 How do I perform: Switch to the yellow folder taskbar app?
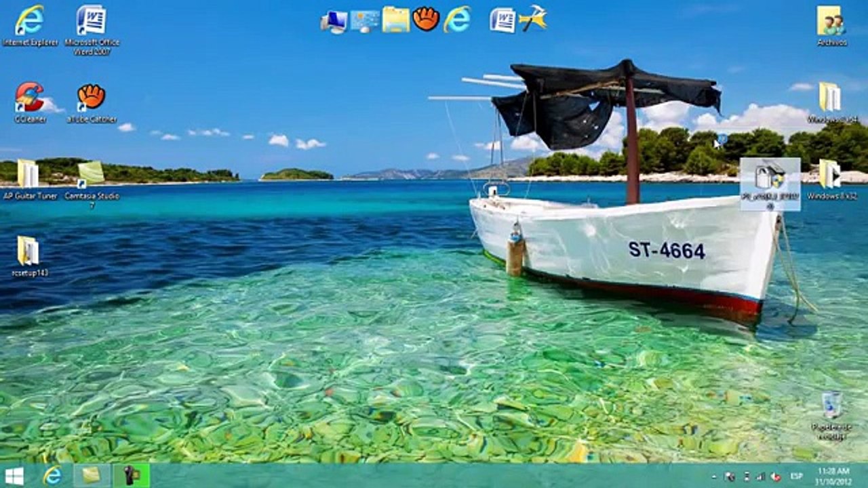point(92,475)
